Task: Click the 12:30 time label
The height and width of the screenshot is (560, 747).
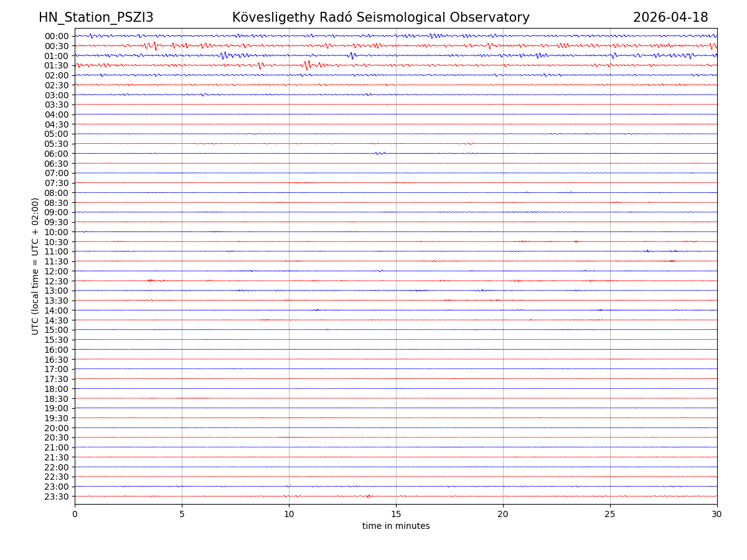Action: [57, 281]
